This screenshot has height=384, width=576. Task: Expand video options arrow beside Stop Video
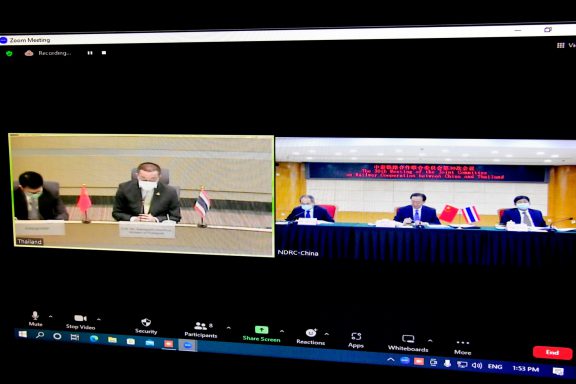99,319
